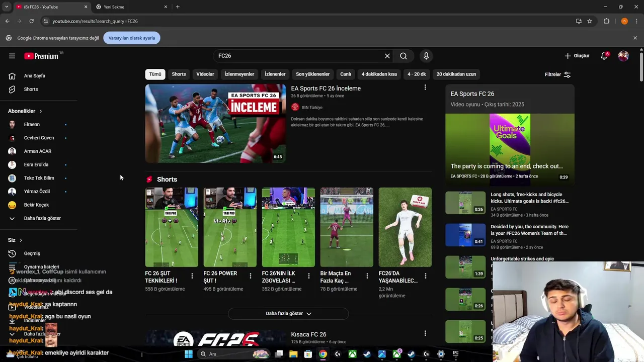This screenshot has height=362, width=644.
Task: Open options menu for FC26'DA YAŞANABİLEC short
Action: 426,276
